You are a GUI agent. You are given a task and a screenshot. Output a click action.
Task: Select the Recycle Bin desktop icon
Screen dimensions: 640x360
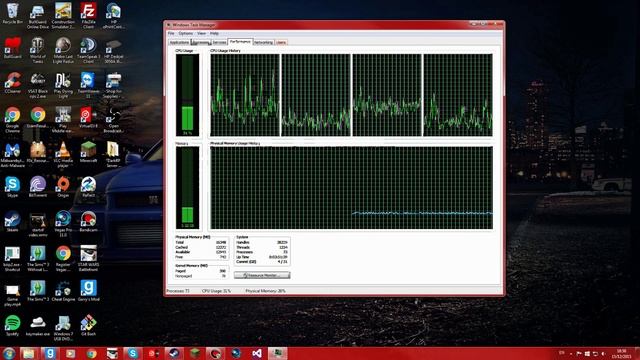tap(13, 13)
